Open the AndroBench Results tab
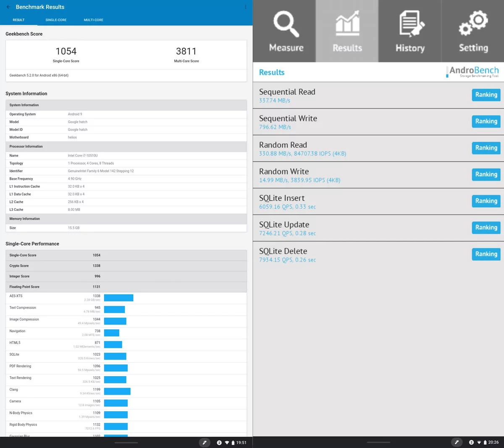This screenshot has width=504, height=448. (347, 31)
